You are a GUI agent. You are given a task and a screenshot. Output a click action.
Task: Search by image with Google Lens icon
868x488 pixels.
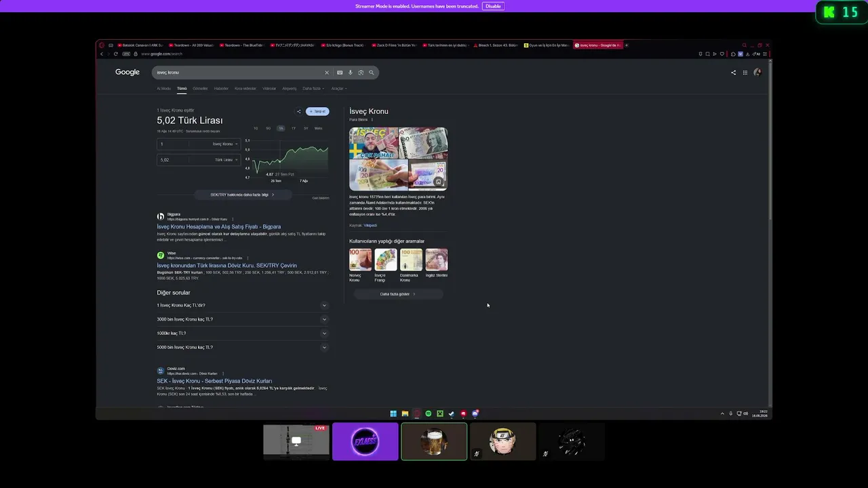tap(361, 73)
